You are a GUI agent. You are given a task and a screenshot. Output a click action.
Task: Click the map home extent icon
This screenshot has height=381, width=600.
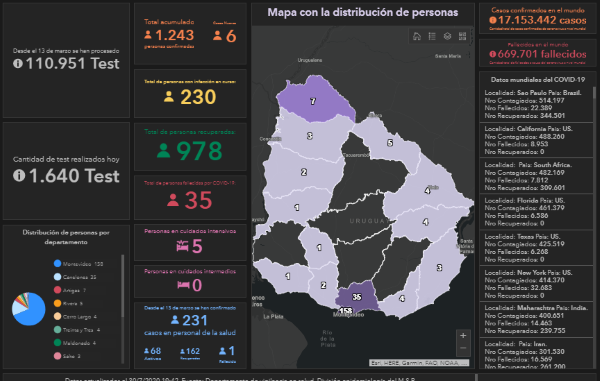(417, 36)
